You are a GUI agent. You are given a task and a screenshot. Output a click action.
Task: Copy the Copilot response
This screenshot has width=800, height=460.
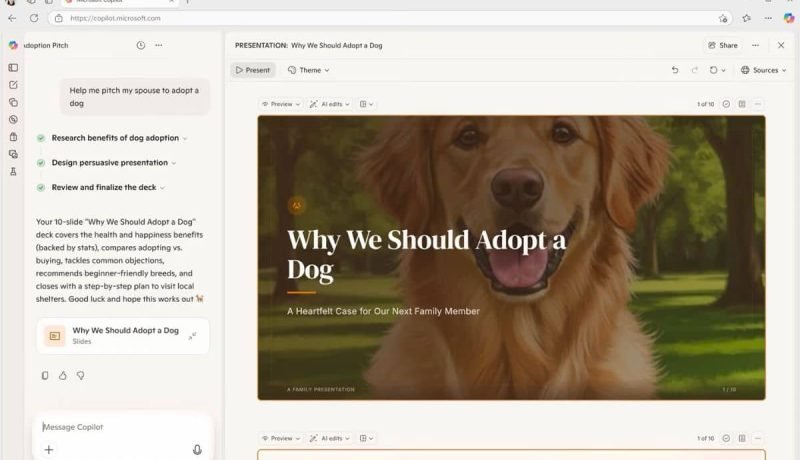coord(45,375)
